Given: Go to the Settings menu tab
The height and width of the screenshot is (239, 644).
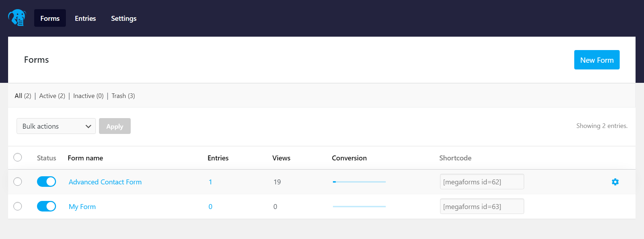Looking at the screenshot, I should tap(124, 18).
